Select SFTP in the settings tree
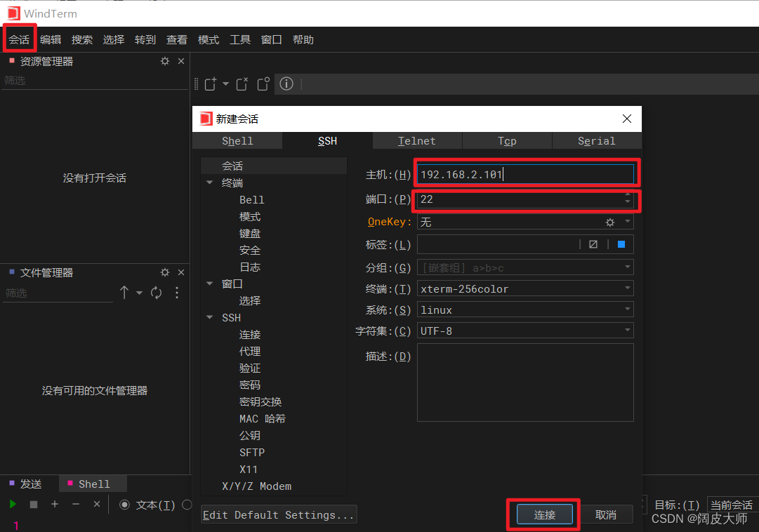This screenshot has height=532, width=759. coord(251,453)
